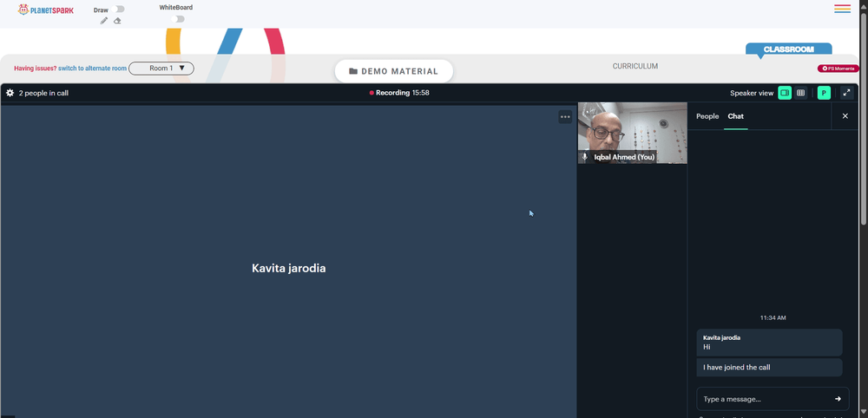Open Kavita jarodia tile options menu
The width and height of the screenshot is (868, 418).
pos(565,117)
